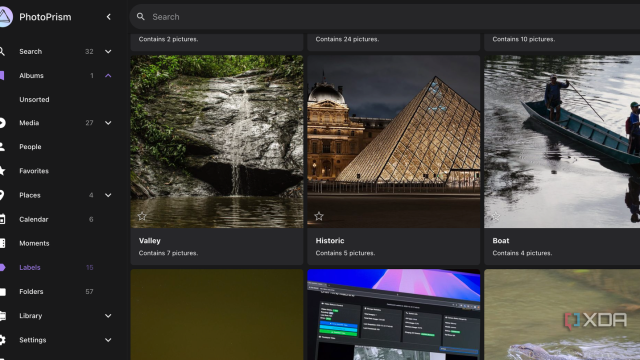This screenshot has width=640, height=360.
Task: Open the Unsorted albums entry
Action: click(34, 99)
